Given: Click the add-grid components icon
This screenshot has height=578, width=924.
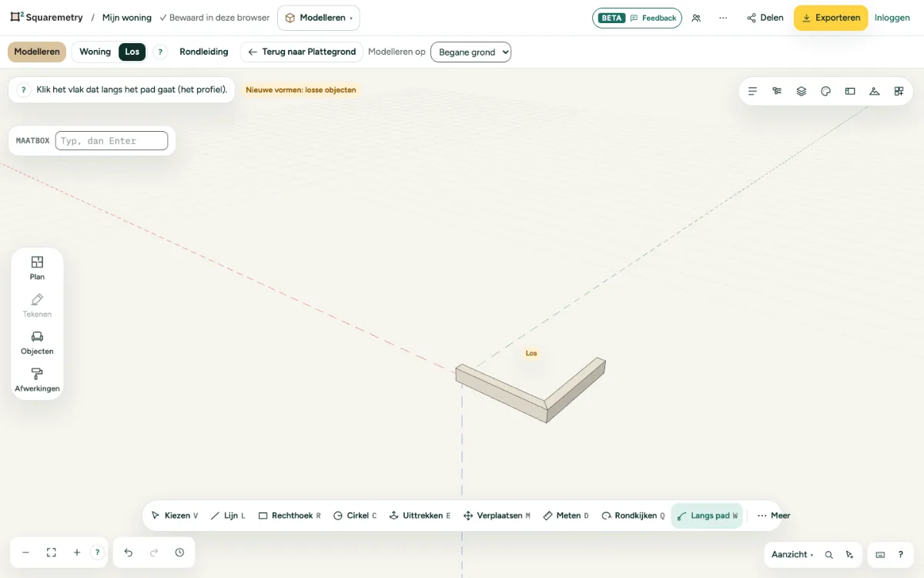Looking at the screenshot, I should coord(899,91).
